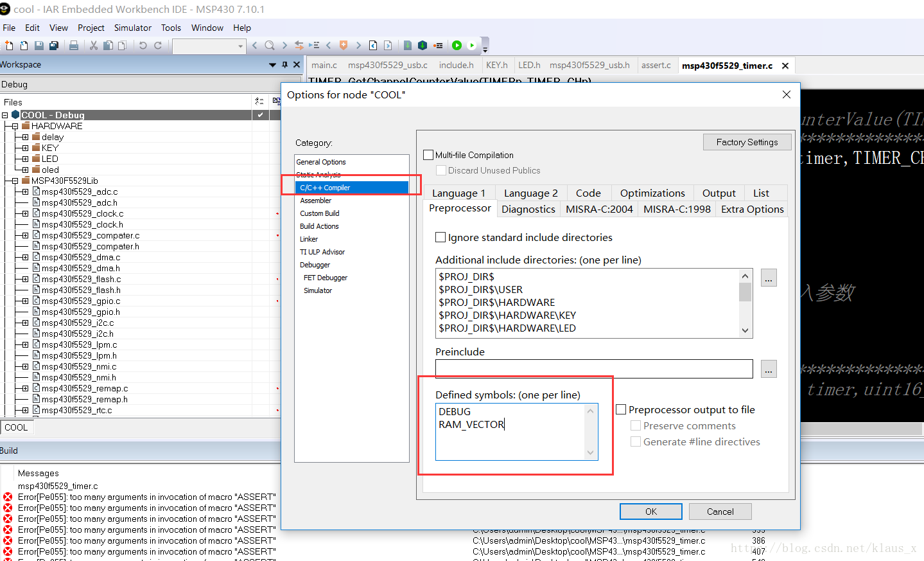This screenshot has height=561, width=924.
Task: Redo the action via the toolbar
Action: point(157,46)
